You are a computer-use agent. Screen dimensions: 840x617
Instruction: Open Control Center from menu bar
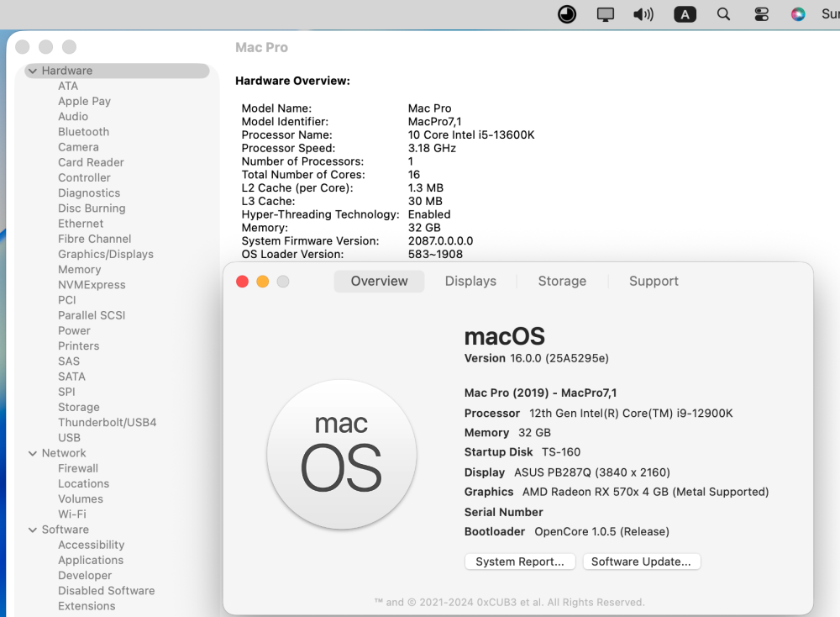(x=761, y=14)
